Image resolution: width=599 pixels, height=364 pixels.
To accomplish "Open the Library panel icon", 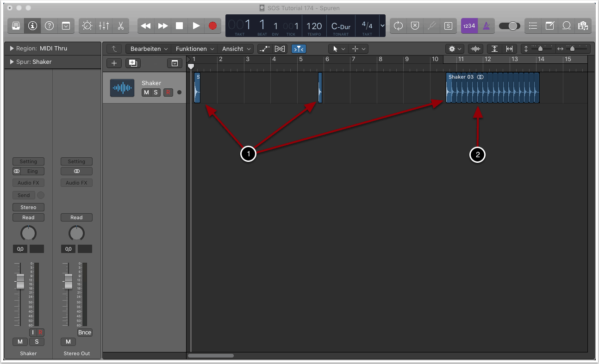I will coord(16,26).
